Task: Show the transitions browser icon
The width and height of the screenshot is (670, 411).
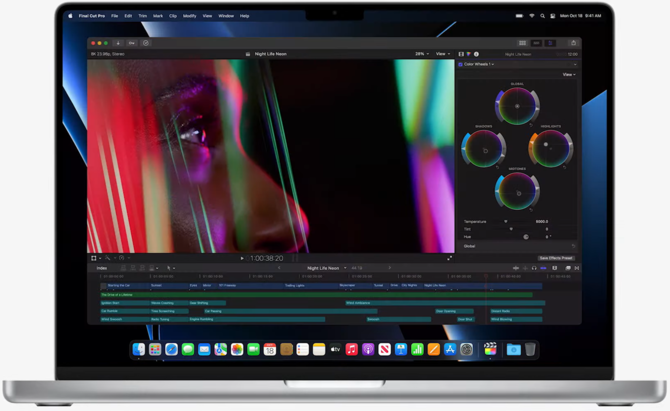Action: click(x=577, y=268)
